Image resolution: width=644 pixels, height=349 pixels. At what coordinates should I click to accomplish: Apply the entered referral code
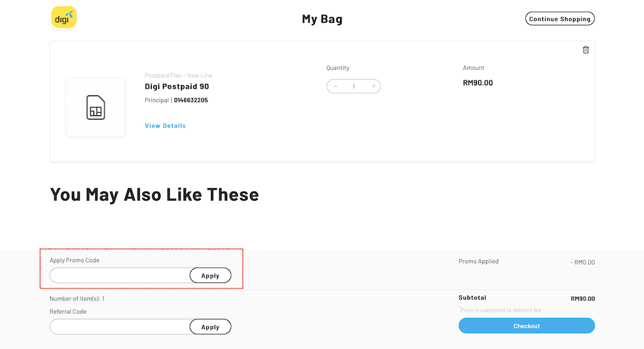(210, 327)
